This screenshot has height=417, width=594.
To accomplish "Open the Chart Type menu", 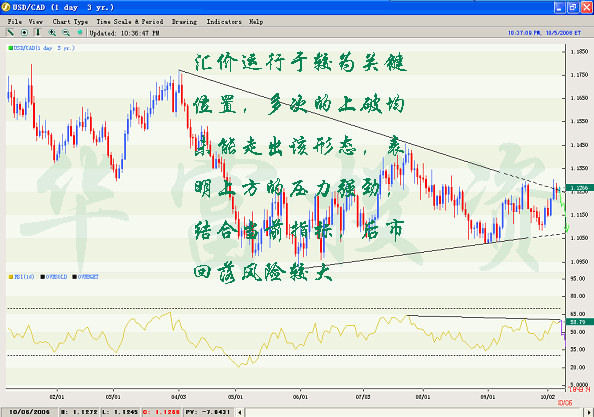I will coord(70,22).
